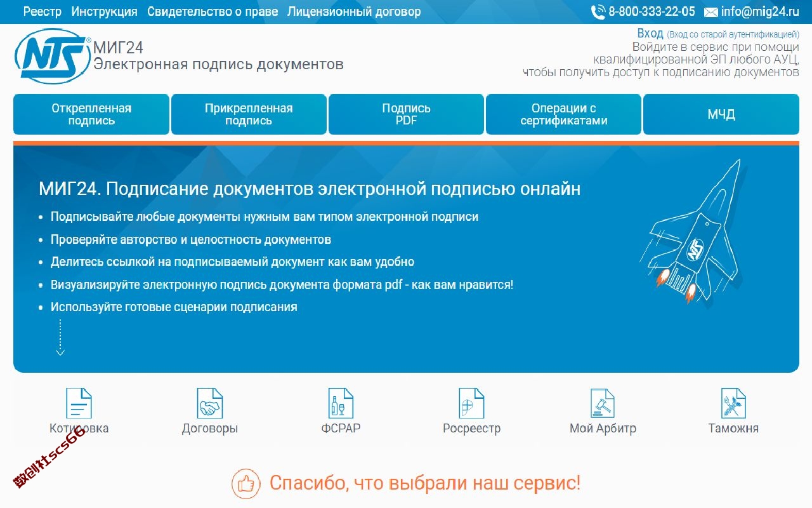Open the Реестр menu item

[43, 12]
